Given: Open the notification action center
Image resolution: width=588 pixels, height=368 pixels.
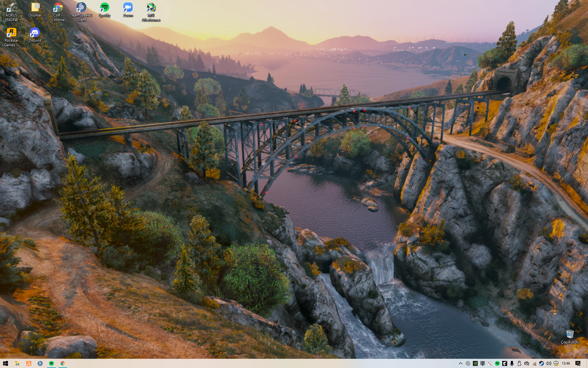Looking at the screenshot, I should click(578, 363).
